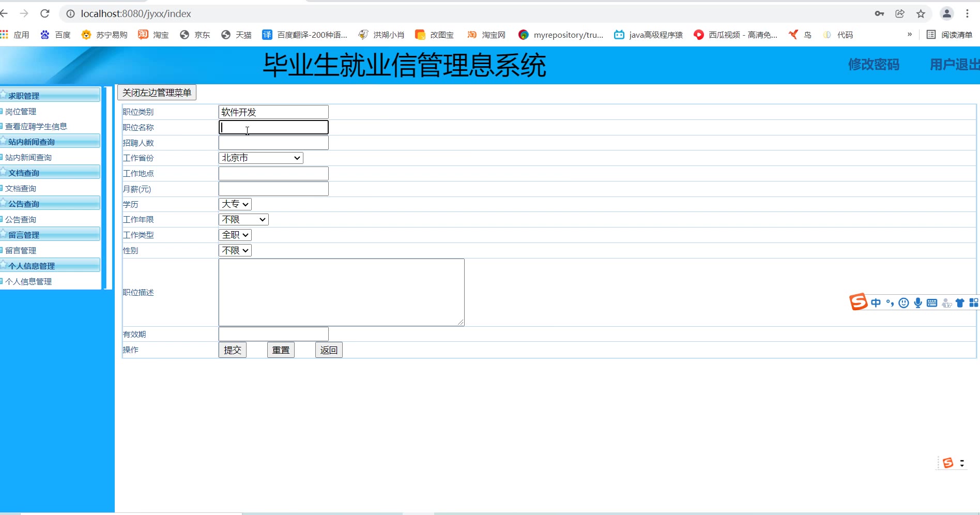Screen dimensions: 980x515
Task: Focus the 有效期 input field
Action: [x=273, y=334]
